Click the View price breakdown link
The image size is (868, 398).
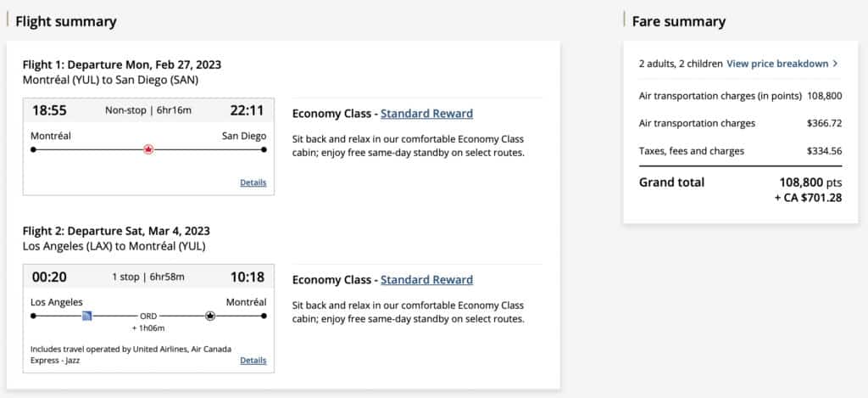(x=777, y=64)
